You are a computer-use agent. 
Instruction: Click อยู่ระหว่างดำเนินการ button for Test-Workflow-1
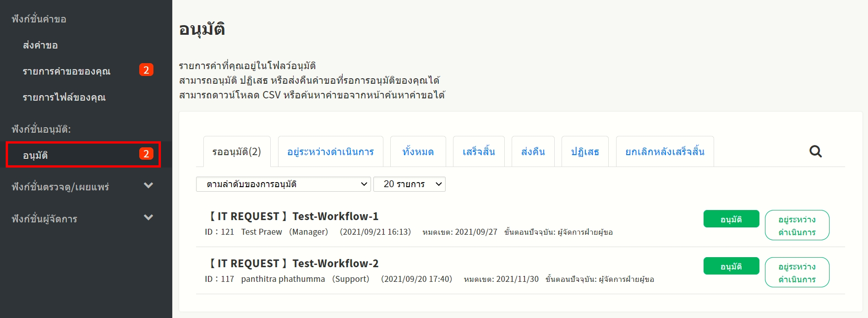[x=797, y=225]
